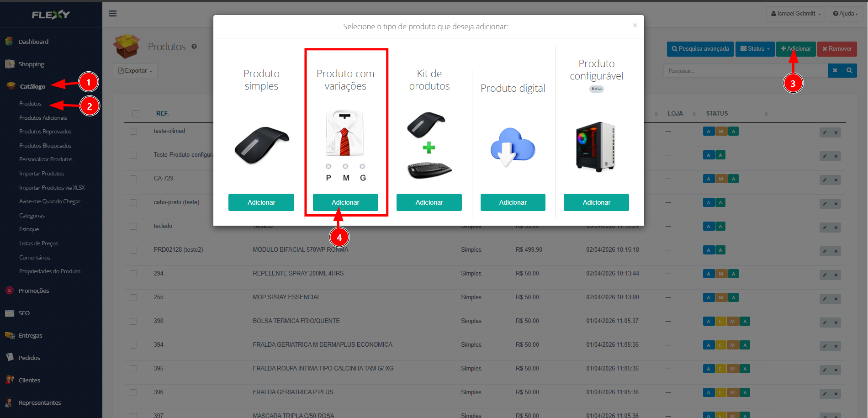Viewport: 868px width, 418px height.
Task: Click delete X icon for CA-729 row
Action: [836, 180]
